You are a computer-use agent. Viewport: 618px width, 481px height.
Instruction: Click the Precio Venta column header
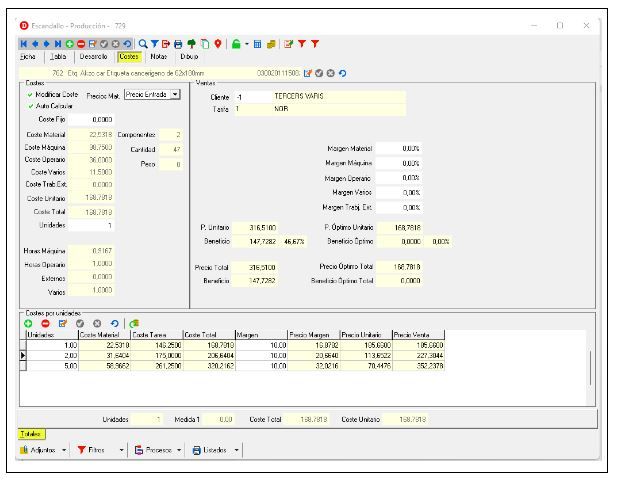click(x=419, y=335)
